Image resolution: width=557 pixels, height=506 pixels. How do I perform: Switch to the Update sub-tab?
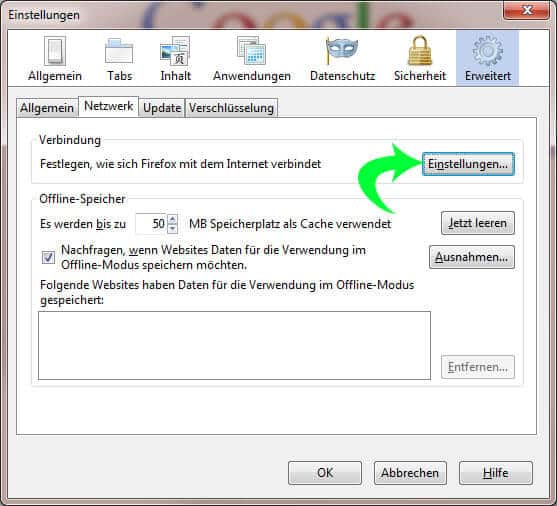coord(162,108)
